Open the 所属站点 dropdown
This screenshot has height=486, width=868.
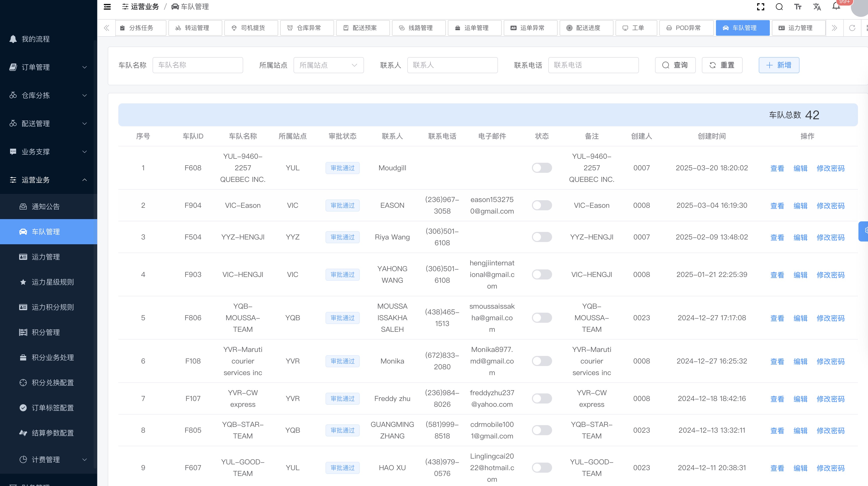[x=328, y=65]
